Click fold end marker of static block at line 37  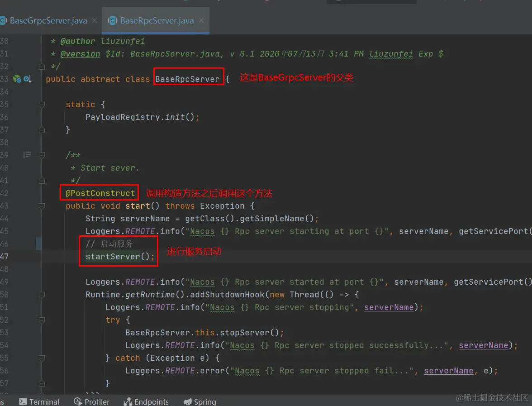tap(42, 130)
